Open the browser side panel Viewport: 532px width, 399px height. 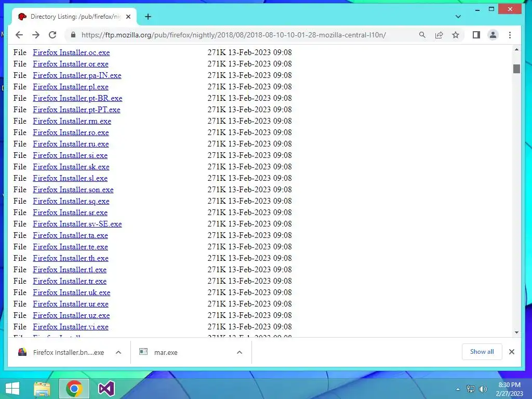point(476,35)
